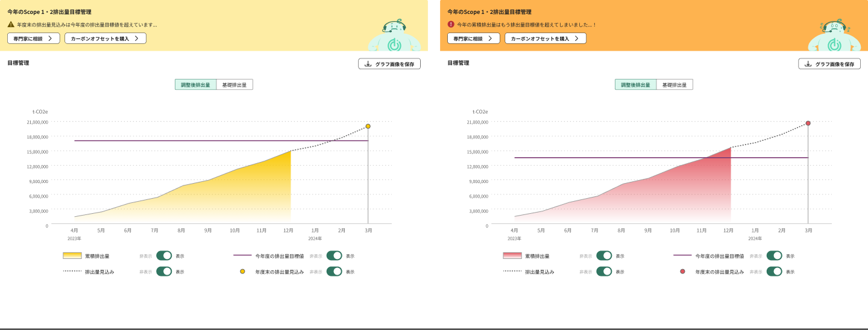Click chevron on 専門家に相談 in yellow banner

pyautogui.click(x=50, y=39)
